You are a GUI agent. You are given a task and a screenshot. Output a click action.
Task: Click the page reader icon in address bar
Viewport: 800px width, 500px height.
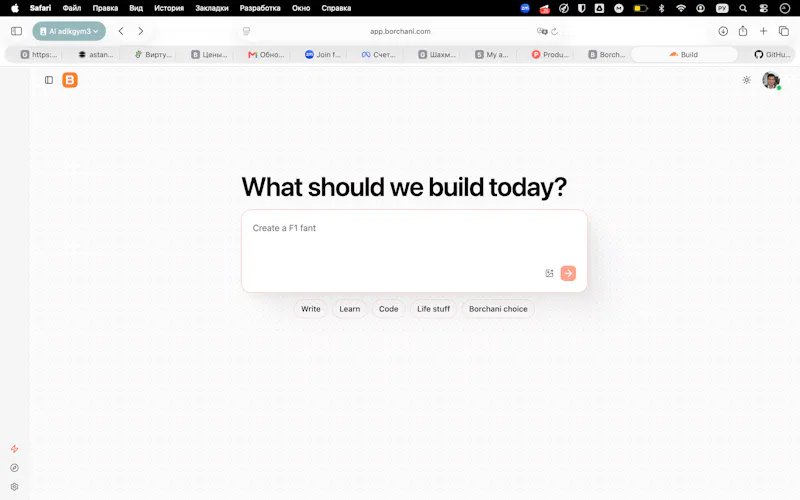pyautogui.click(x=246, y=31)
